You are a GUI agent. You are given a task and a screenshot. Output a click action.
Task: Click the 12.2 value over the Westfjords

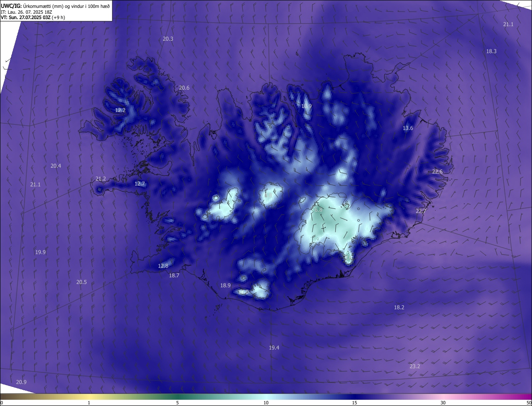120,110
